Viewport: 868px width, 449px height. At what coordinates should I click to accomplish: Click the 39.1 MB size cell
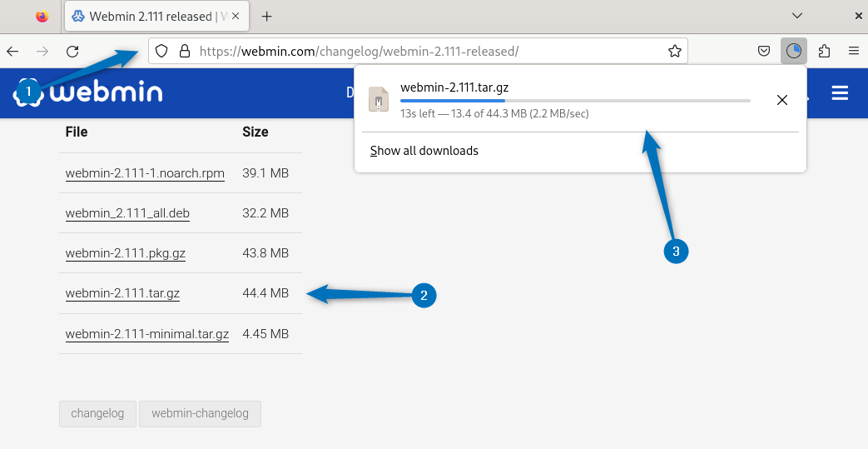point(265,173)
